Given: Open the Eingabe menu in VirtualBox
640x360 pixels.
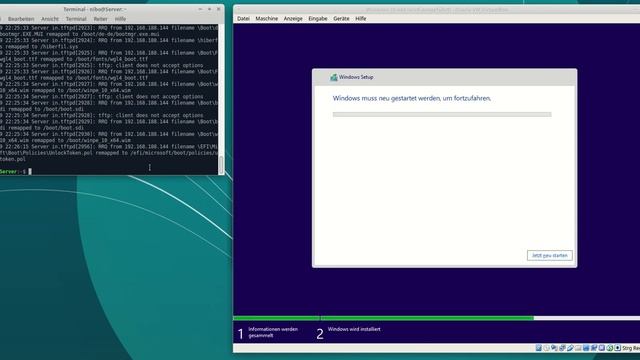Looking at the screenshot, I should [x=318, y=18].
